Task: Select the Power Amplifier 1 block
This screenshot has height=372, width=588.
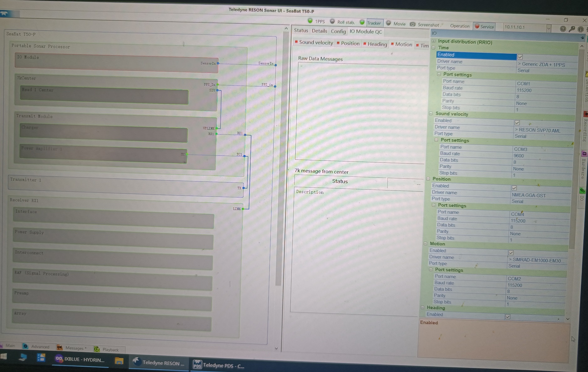Action: point(103,154)
